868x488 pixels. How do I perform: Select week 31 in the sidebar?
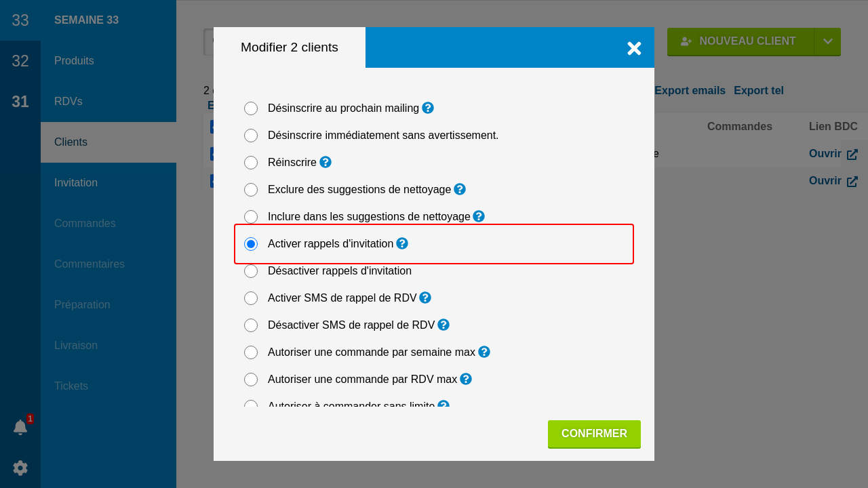(x=20, y=102)
